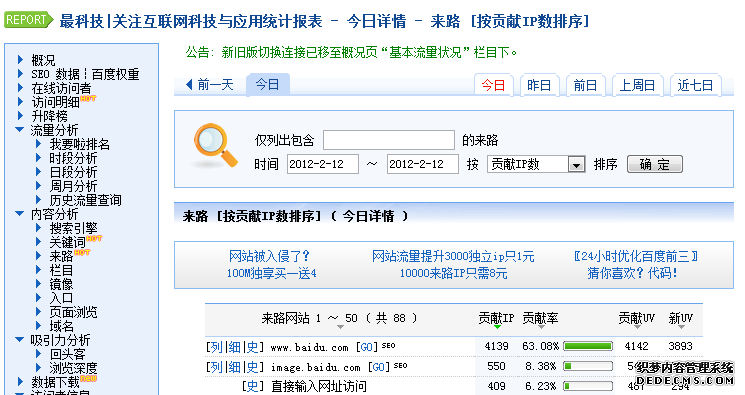Open the 100M独享买一送4 ad link
Viewport: 745px width, 395px height.
point(271,273)
